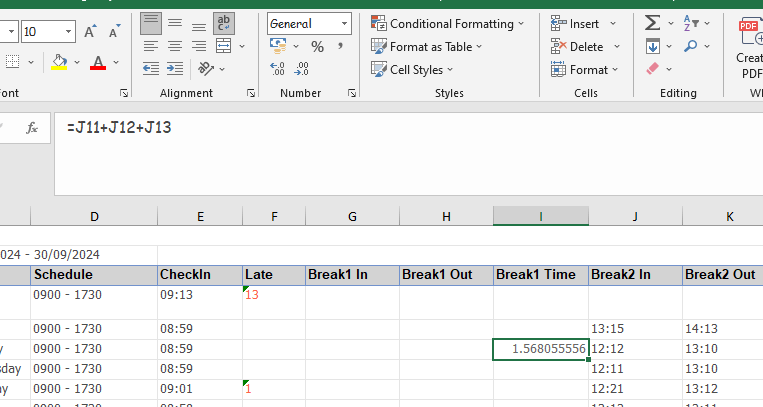Open Format as Table gallery

[426, 47]
